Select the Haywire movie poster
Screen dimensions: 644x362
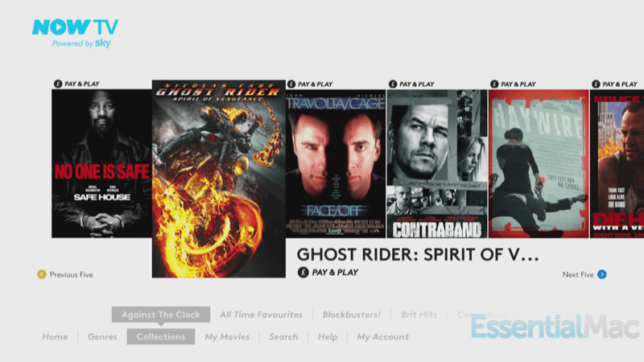click(x=539, y=164)
